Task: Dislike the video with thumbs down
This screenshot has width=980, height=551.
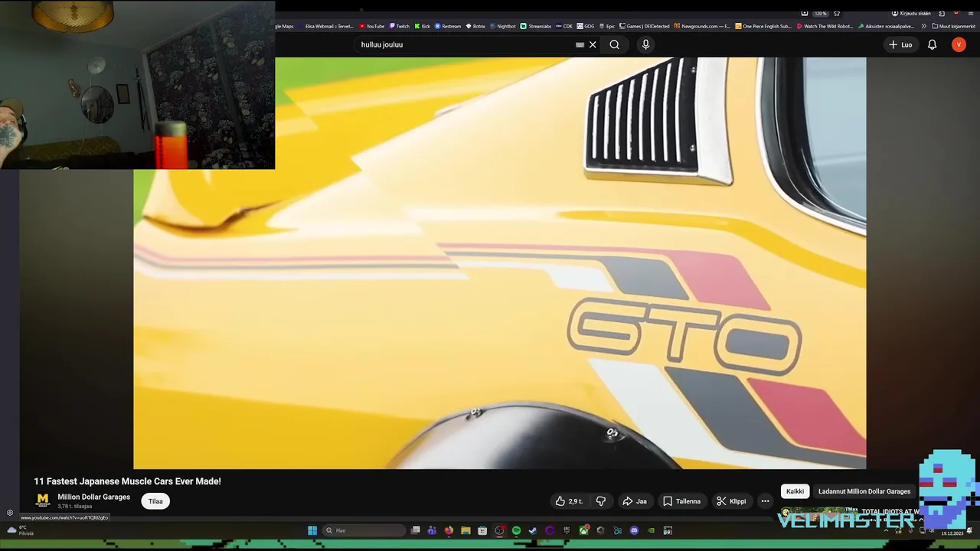Action: click(x=601, y=501)
